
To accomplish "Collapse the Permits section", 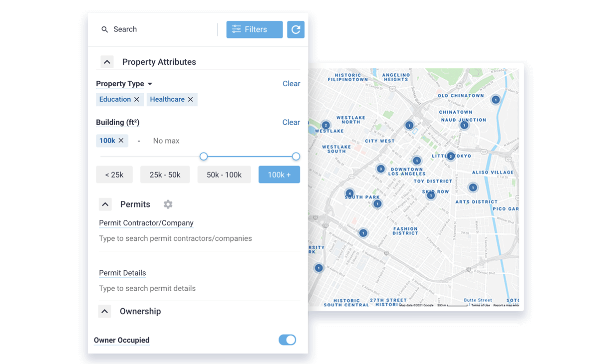I will (x=105, y=204).
